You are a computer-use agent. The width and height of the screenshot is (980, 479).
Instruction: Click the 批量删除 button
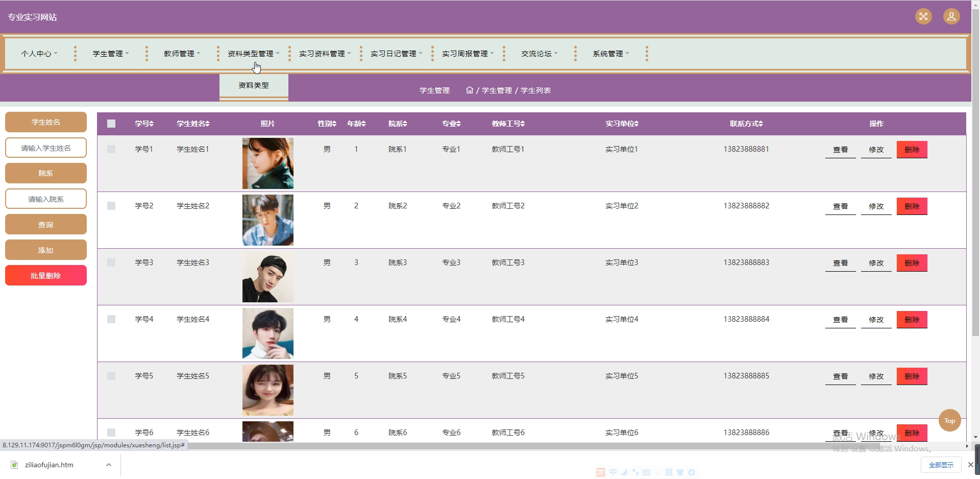(x=46, y=275)
